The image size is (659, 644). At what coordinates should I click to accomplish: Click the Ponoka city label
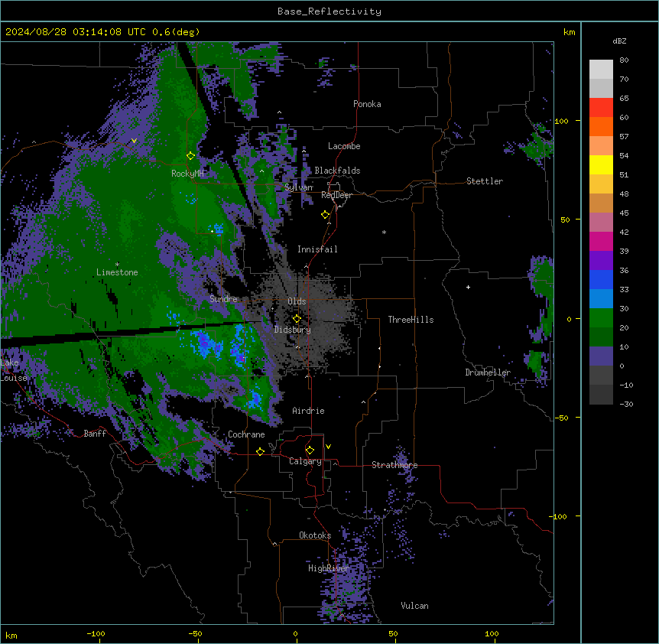pos(367,104)
